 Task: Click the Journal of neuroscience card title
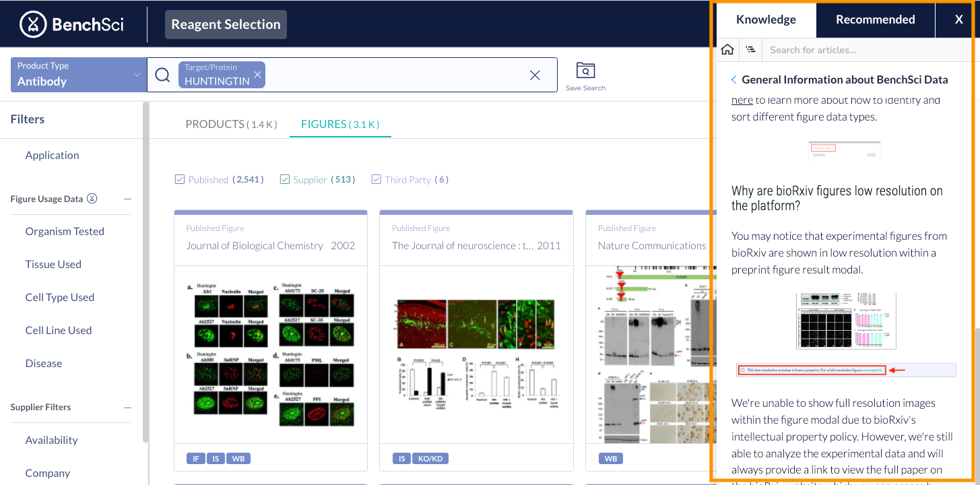pos(463,246)
